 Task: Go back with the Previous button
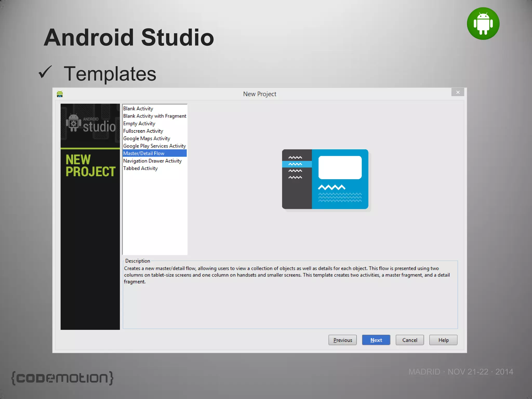pyautogui.click(x=343, y=340)
